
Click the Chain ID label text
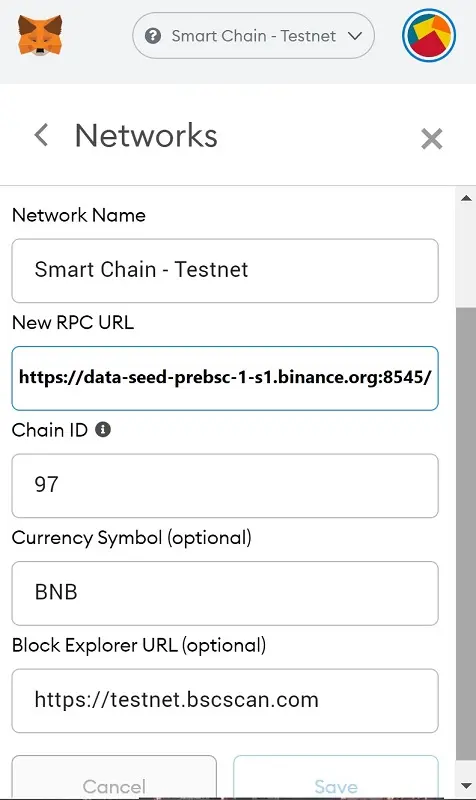tap(50, 430)
